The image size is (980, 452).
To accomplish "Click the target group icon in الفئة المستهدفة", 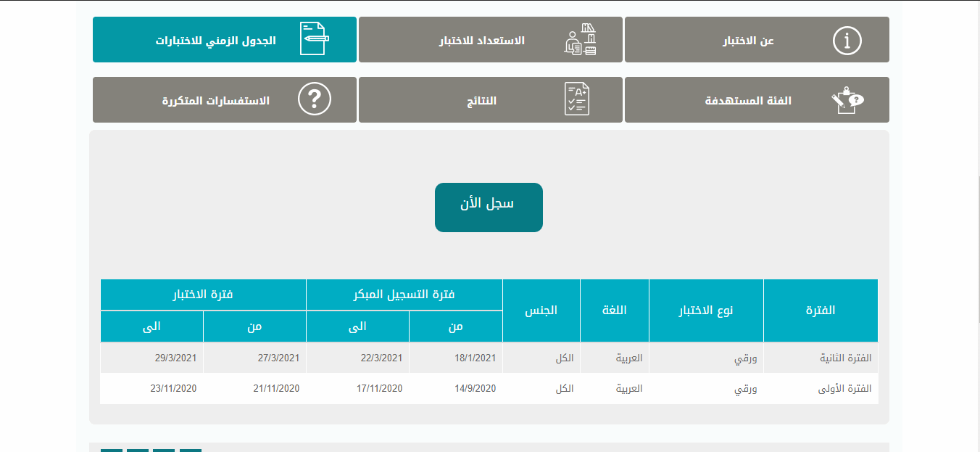I will (x=847, y=100).
